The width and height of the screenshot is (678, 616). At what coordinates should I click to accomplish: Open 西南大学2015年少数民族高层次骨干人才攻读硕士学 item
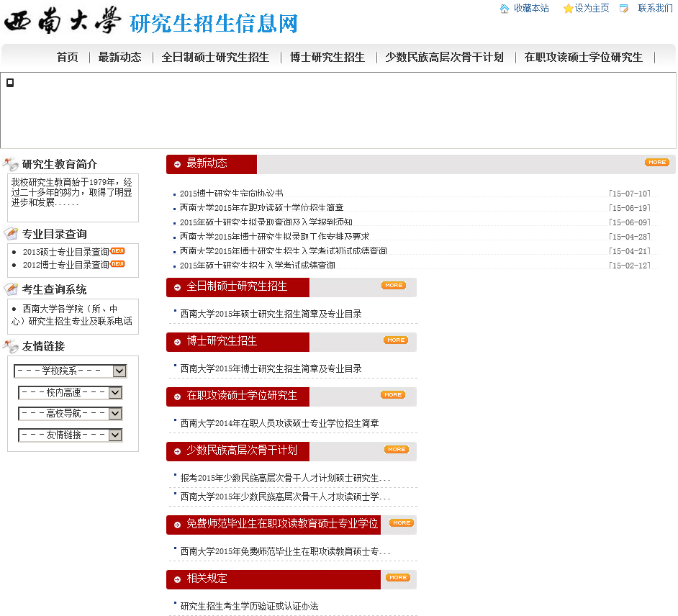tap(285, 497)
